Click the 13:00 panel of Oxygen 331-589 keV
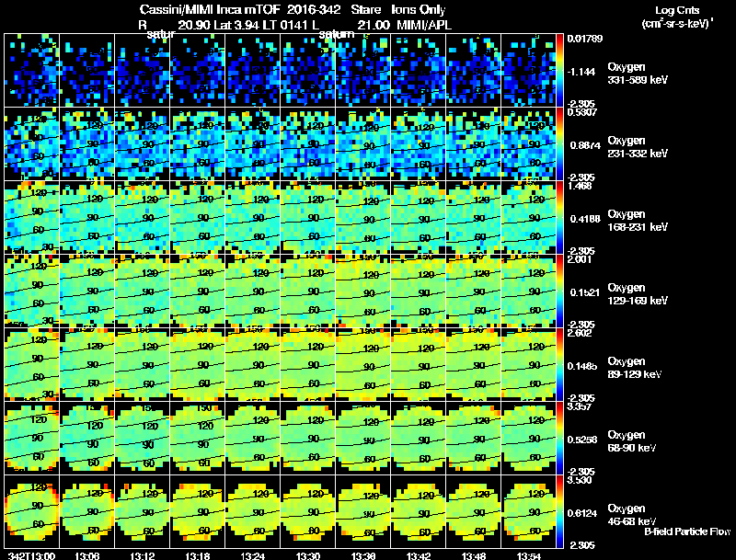Screen dimensions: 736x560 (x=32, y=71)
